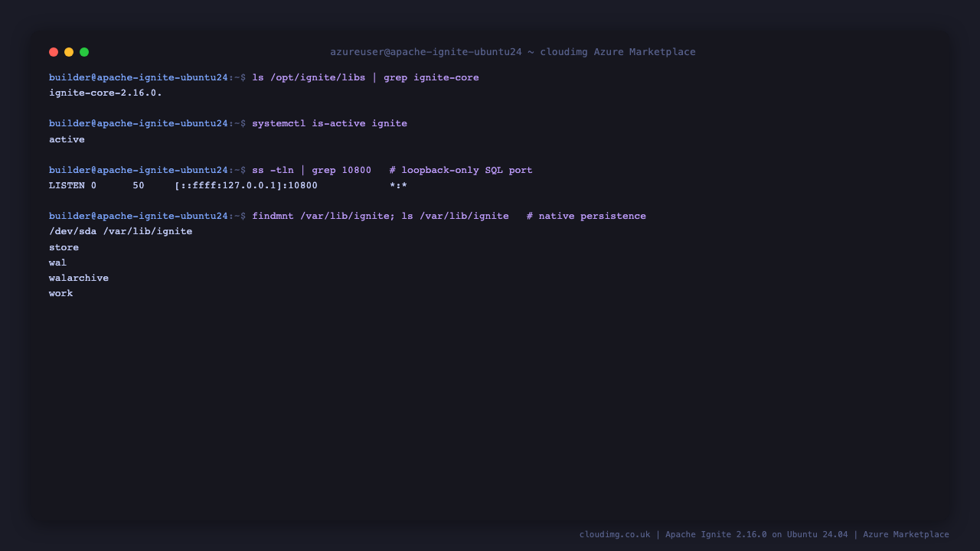Click the '*:*' peer address value
The width and height of the screenshot is (980, 551).
[x=398, y=186]
